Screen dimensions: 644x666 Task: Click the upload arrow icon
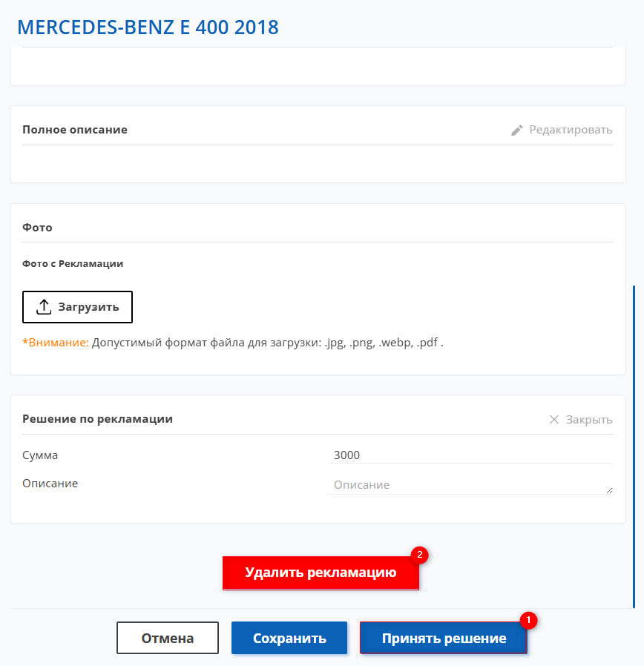point(44,306)
